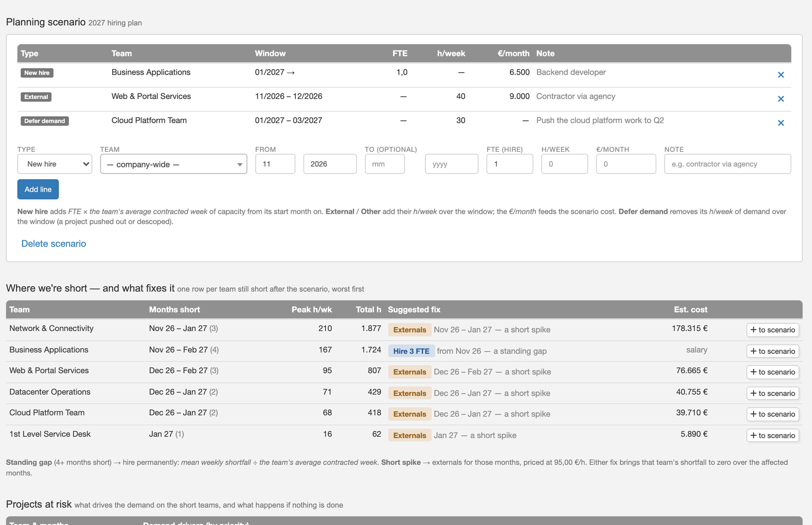
Task: Edit the FTE (hire) field
Action: point(510,164)
